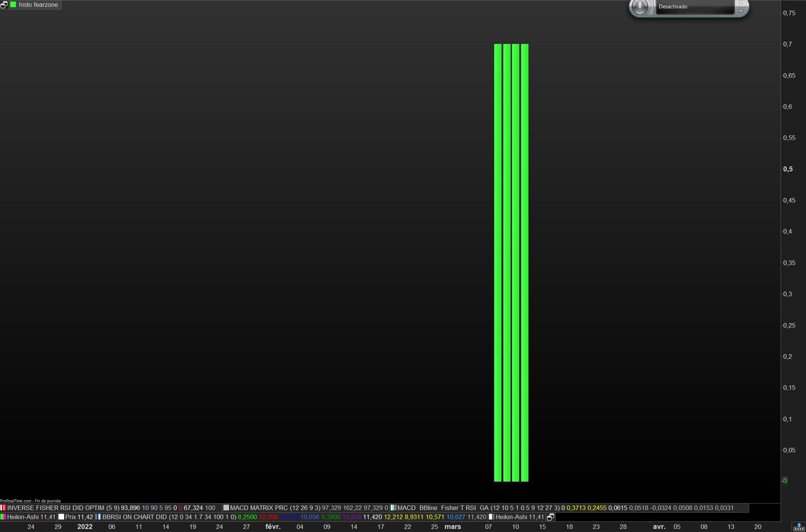Click the BBRSI ON CHART DID indicator icon
This screenshot has height=532, width=806.
pos(98,517)
